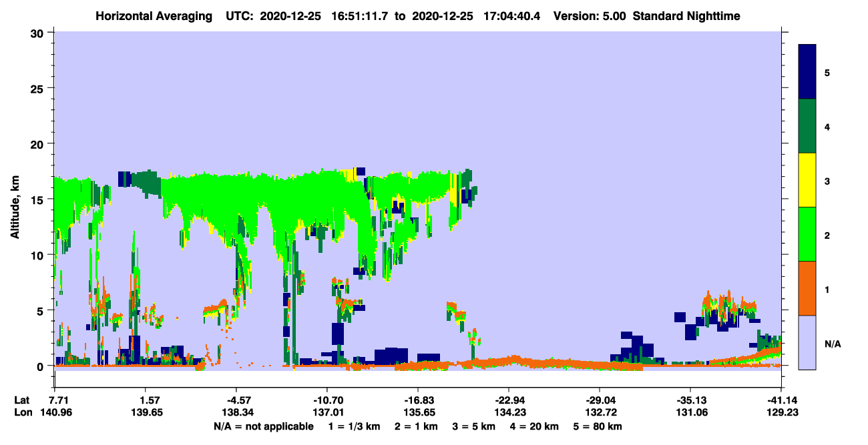
Task: Click the colorbar label 4
Action: point(827,126)
